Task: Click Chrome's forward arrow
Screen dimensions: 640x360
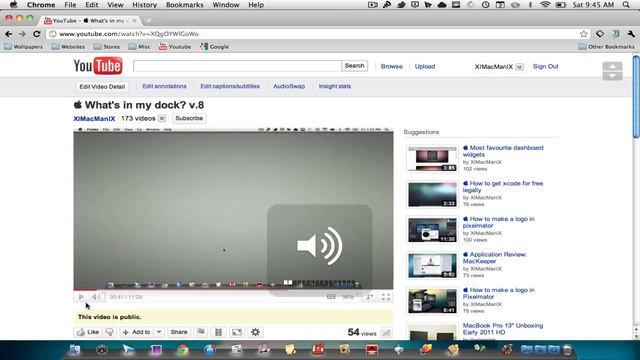Action: pos(22,34)
